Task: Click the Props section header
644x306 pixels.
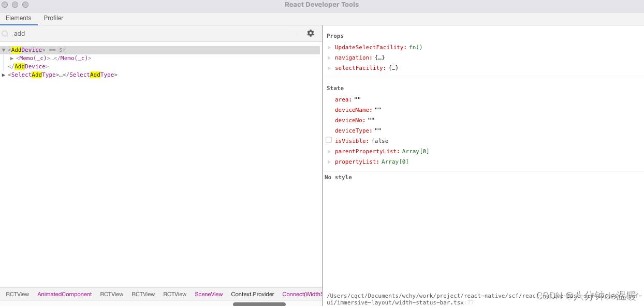Action: (335, 36)
